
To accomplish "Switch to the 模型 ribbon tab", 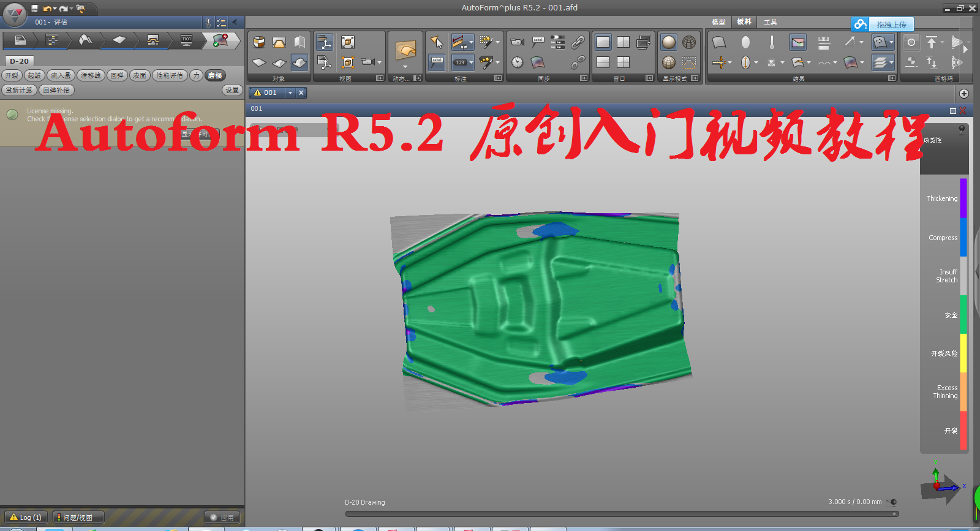I will (x=718, y=22).
